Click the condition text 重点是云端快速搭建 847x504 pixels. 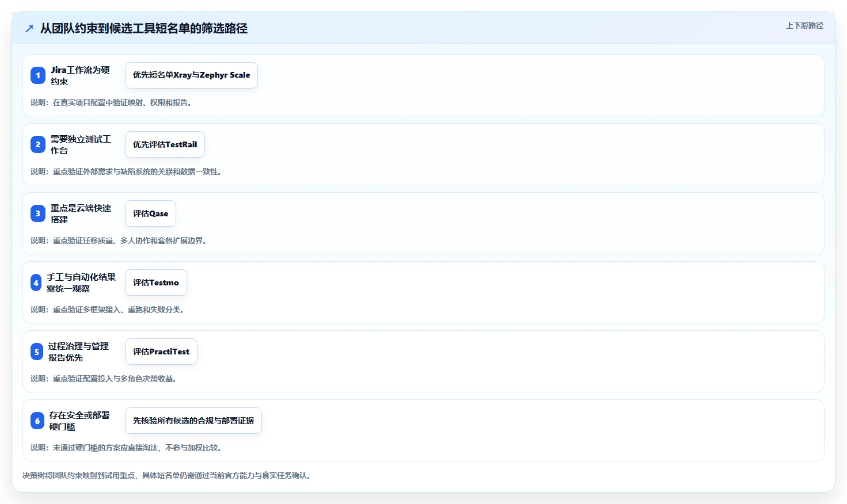tap(81, 213)
